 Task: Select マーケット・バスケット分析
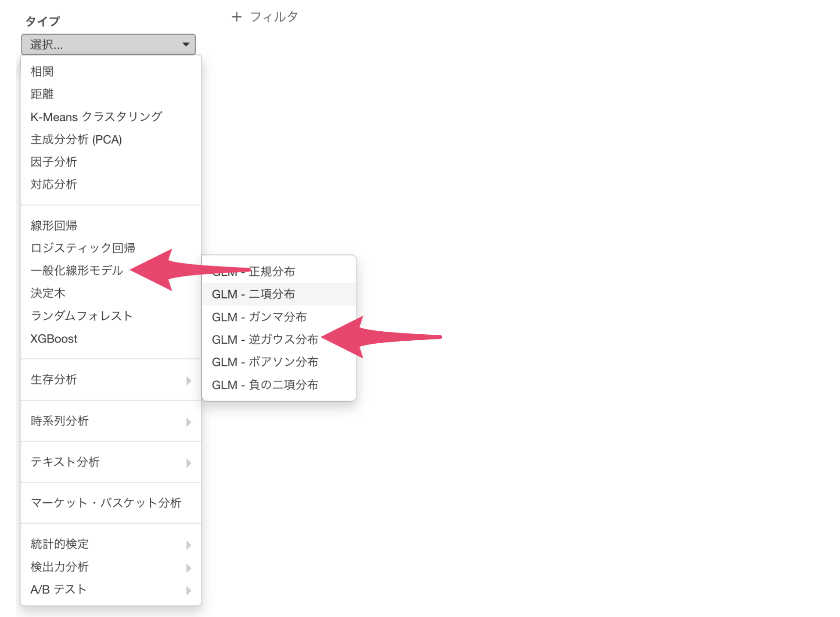(111, 503)
